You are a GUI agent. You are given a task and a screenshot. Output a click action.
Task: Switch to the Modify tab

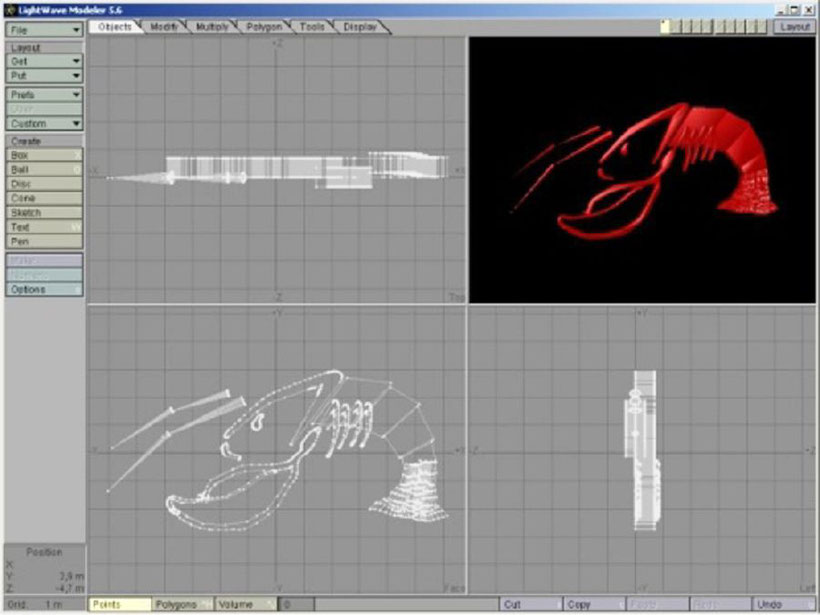click(x=164, y=27)
